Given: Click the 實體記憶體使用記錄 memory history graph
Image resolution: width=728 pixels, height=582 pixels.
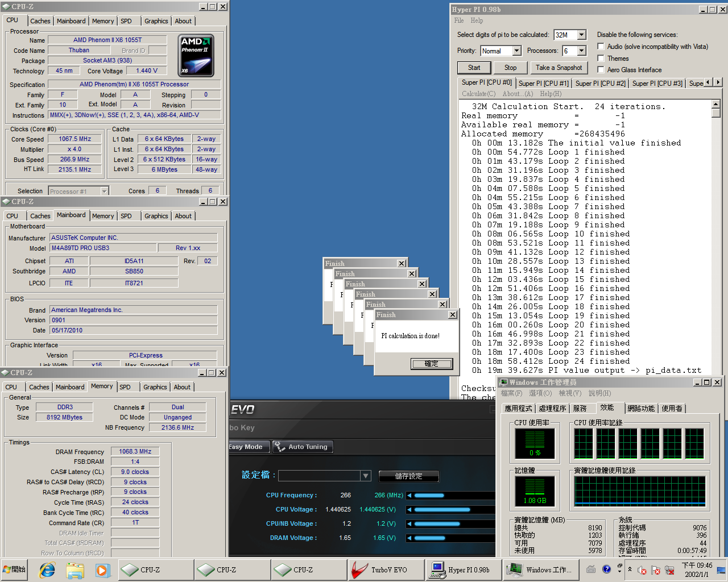Looking at the screenshot, I should coord(640,490).
